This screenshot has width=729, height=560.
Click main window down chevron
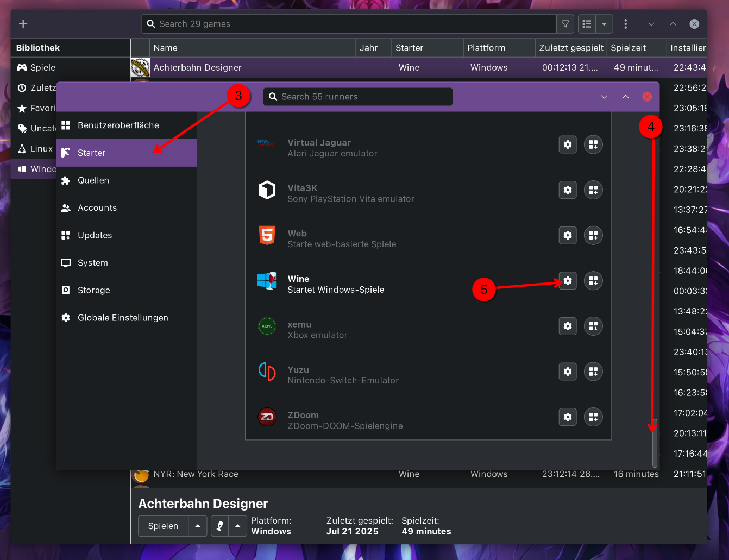(651, 24)
